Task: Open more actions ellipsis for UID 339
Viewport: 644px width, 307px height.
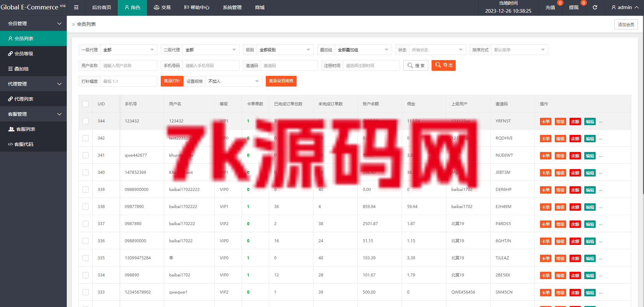Action: 601,190
